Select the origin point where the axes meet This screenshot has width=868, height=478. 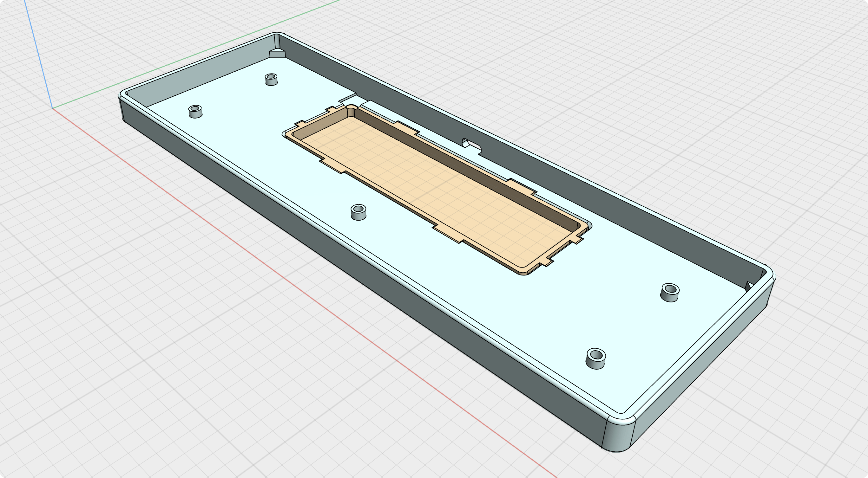52,109
